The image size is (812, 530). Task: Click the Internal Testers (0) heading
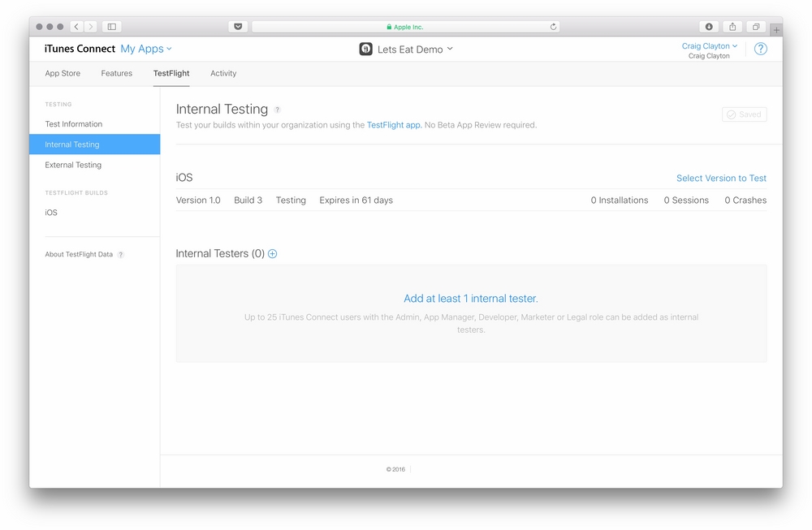(220, 253)
